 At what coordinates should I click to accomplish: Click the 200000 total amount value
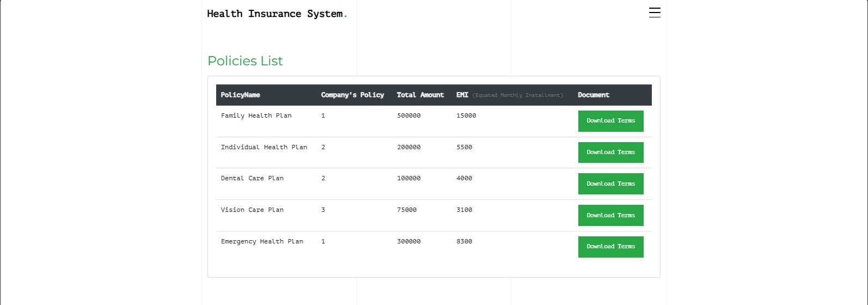click(x=409, y=147)
